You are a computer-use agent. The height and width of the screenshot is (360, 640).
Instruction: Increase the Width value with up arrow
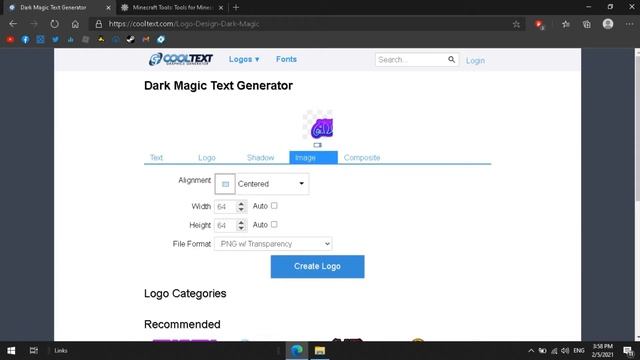click(241, 203)
